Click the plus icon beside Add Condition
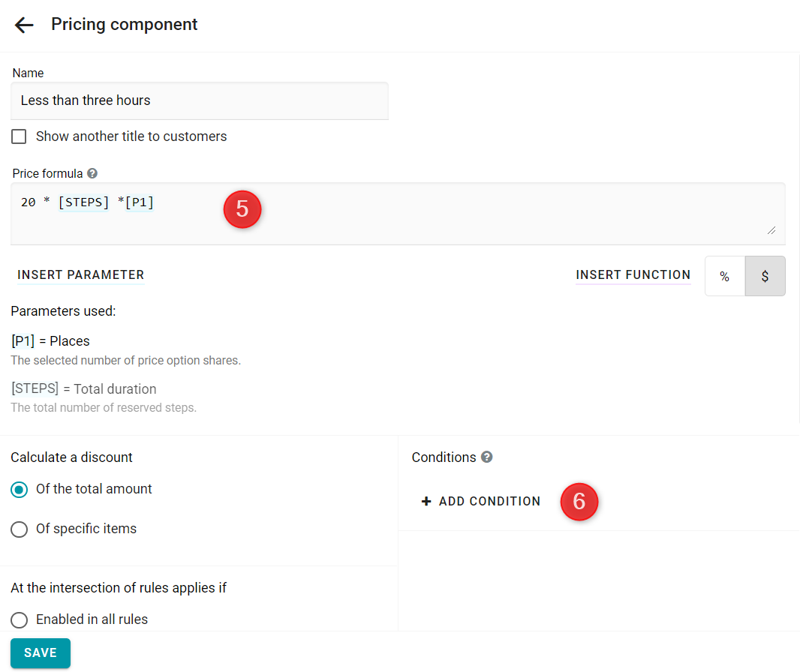800x672 pixels. [426, 501]
